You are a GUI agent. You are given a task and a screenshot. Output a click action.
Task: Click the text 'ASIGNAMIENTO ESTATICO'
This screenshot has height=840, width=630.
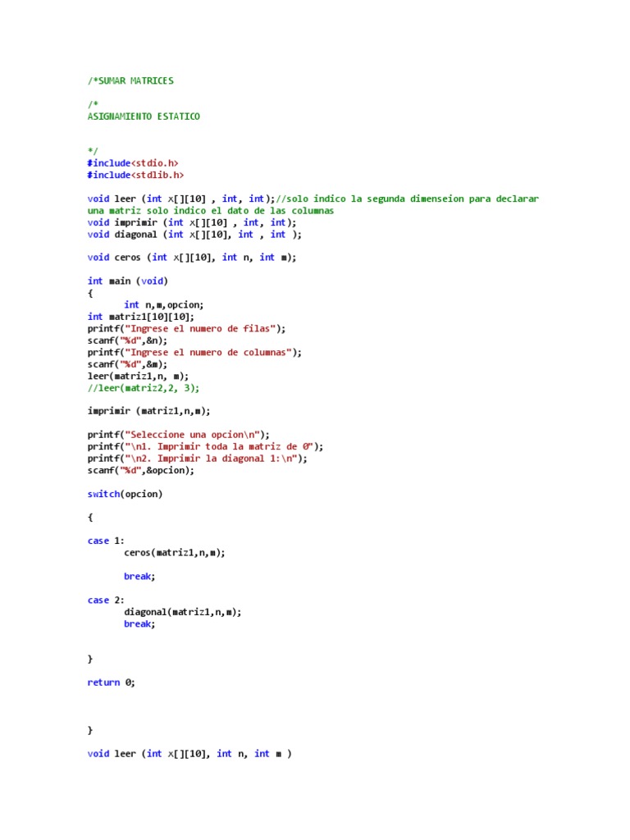[x=144, y=116]
